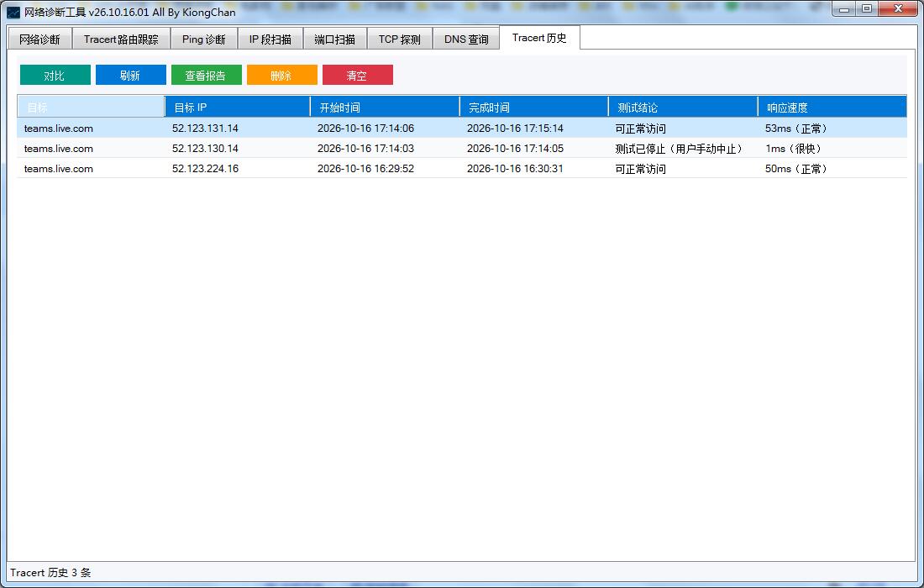Select the Tracert 历史 tab
Screen dimensions: 924x588
click(x=540, y=38)
